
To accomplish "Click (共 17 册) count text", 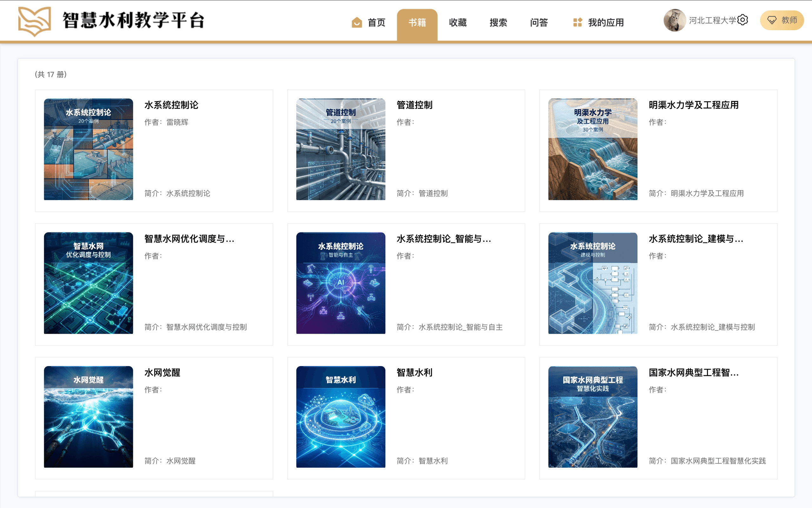I will 51,74.
